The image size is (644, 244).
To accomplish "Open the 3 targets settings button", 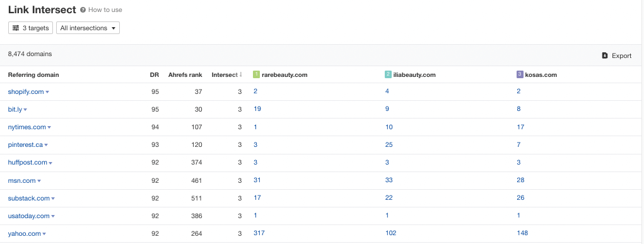I will click(x=30, y=28).
